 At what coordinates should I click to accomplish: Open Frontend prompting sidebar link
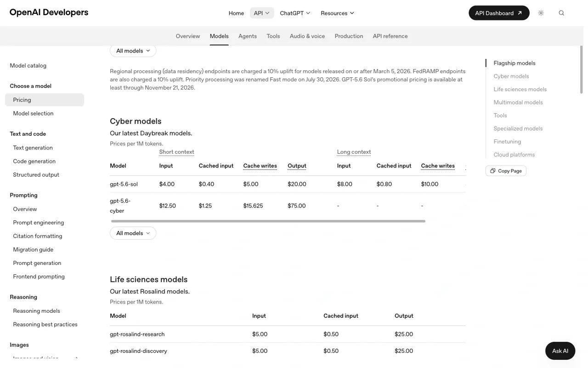pos(39,276)
